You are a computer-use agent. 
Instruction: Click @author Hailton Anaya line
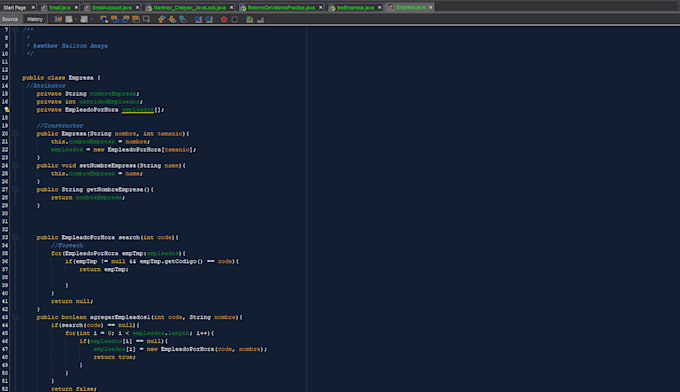(x=70, y=46)
